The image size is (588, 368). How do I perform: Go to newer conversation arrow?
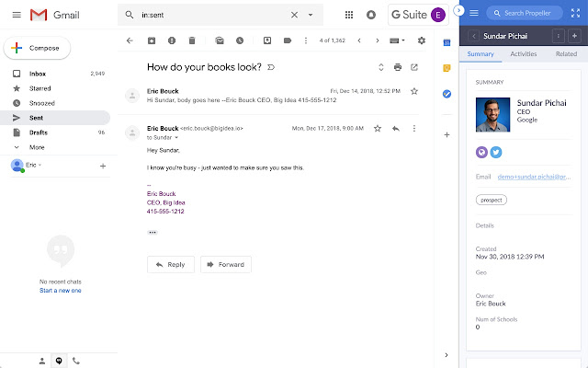pos(359,40)
